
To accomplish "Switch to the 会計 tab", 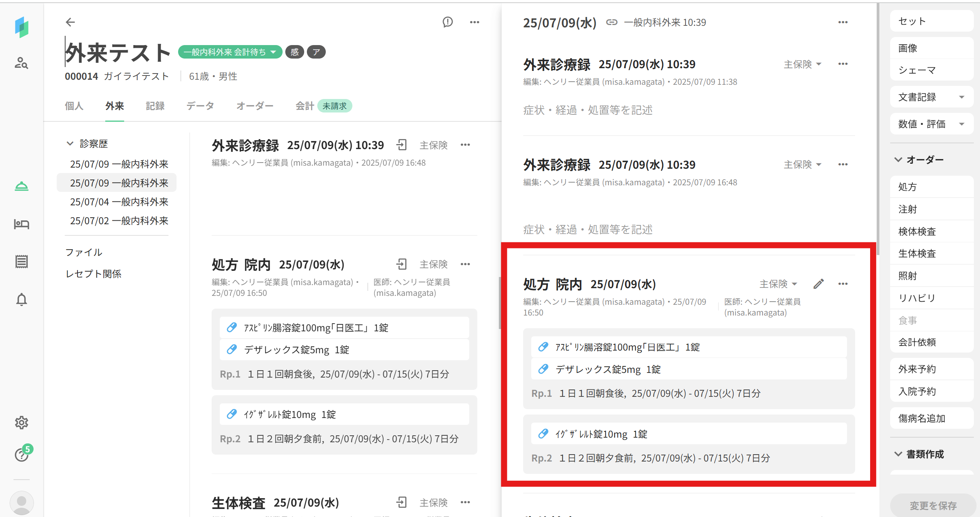I will pos(305,106).
